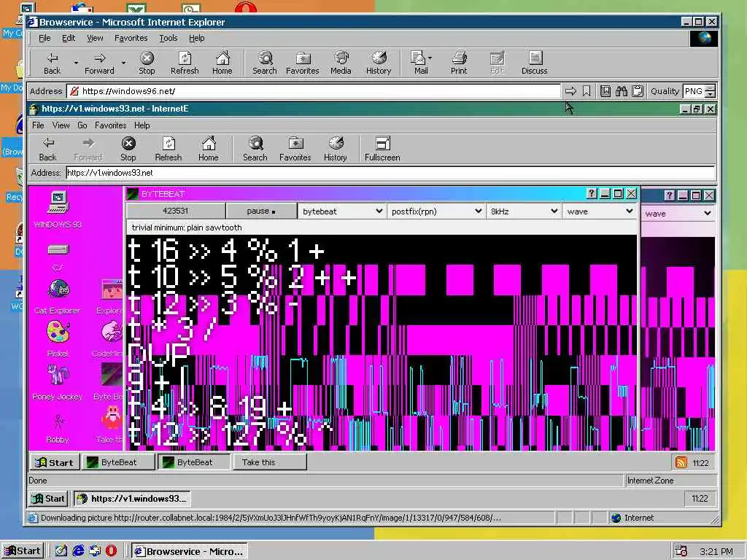This screenshot has height=560, width=747.
Task: Click Stop in the outer Browservice toolbar
Action: [x=147, y=63]
